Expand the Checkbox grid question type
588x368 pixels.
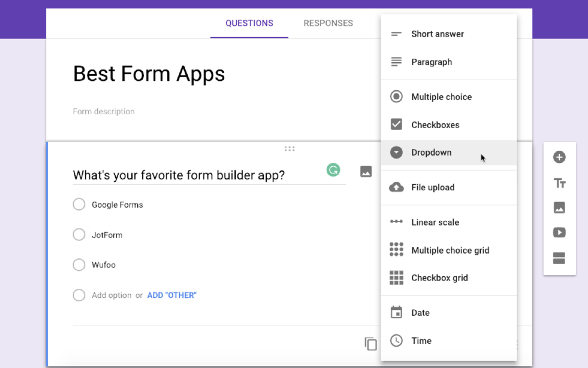coord(439,278)
